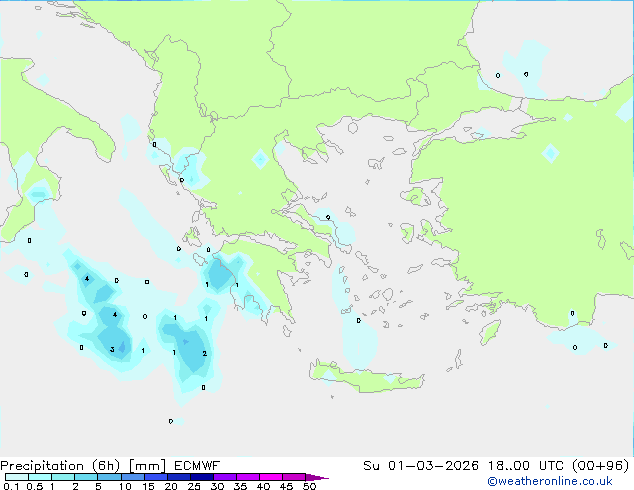Select the 45–50 mm legend swatch
The width and height of the screenshot is (634, 490).
click(x=294, y=477)
